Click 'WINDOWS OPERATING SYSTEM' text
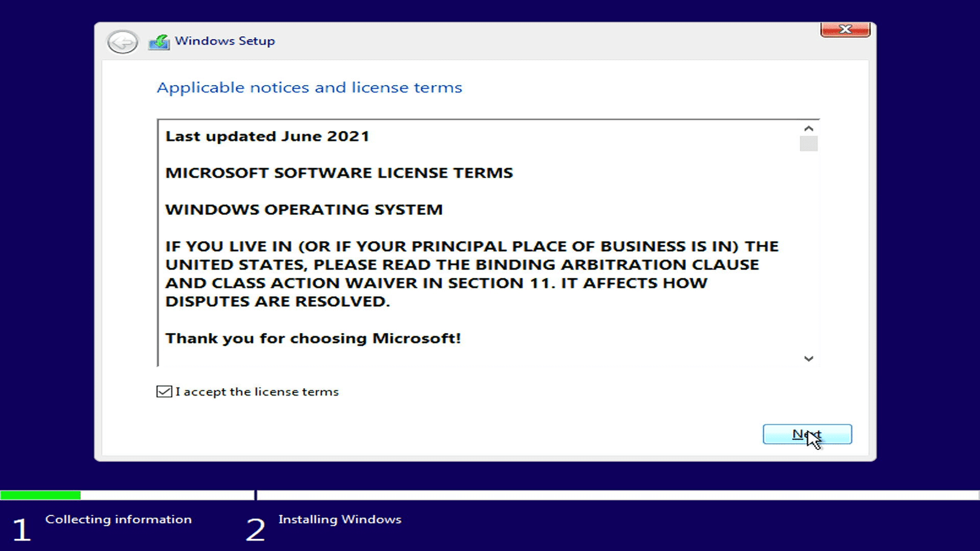The height and width of the screenshot is (551, 980). pos(304,210)
